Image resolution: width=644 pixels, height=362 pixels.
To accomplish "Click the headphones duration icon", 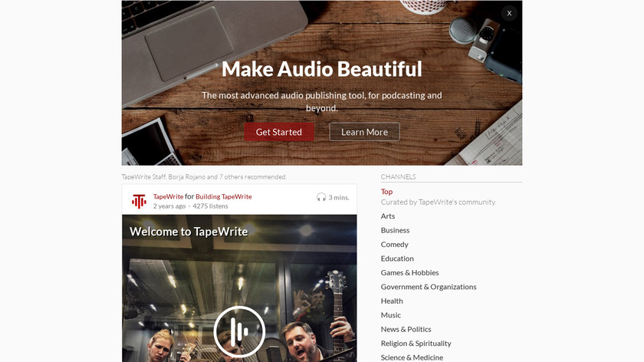I will (x=321, y=198).
